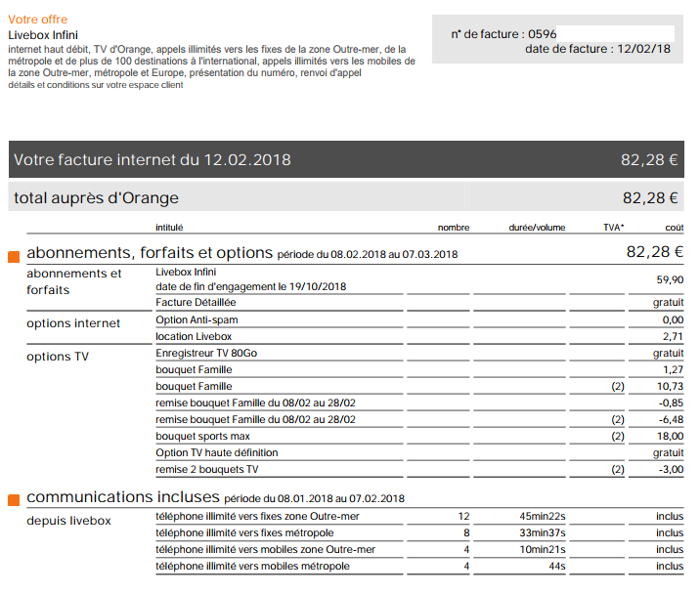Click the bouquet Famille row costing 1,27
Image resolution: width=700 pixels, height=594 pixels.
coord(419,370)
